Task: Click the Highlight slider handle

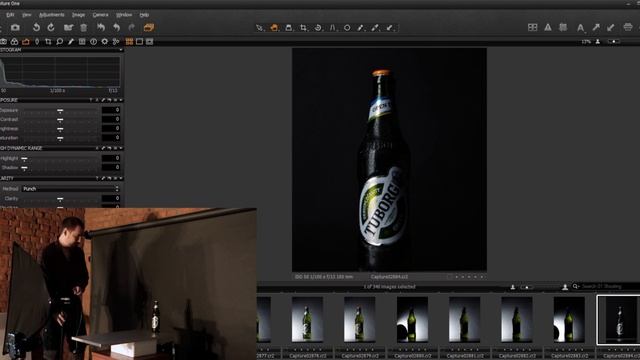Action: (24, 159)
